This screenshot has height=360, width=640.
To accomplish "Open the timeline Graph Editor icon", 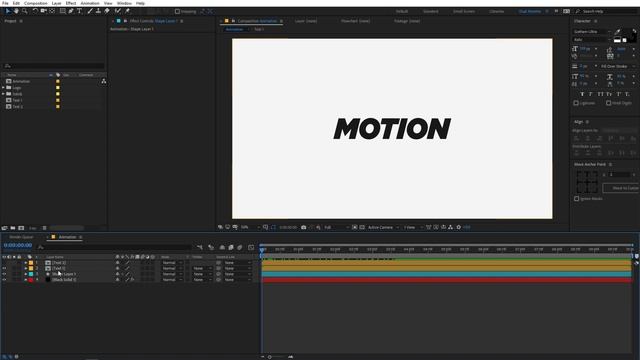I will [251, 247].
